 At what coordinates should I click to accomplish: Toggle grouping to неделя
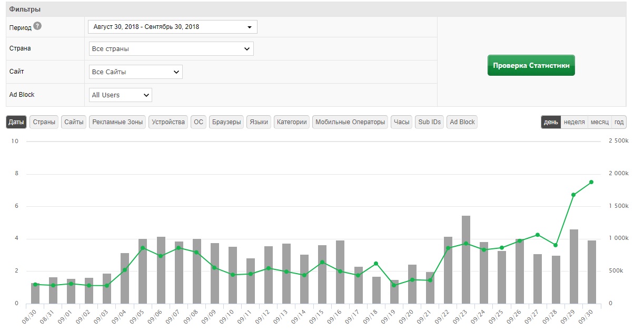click(x=574, y=122)
